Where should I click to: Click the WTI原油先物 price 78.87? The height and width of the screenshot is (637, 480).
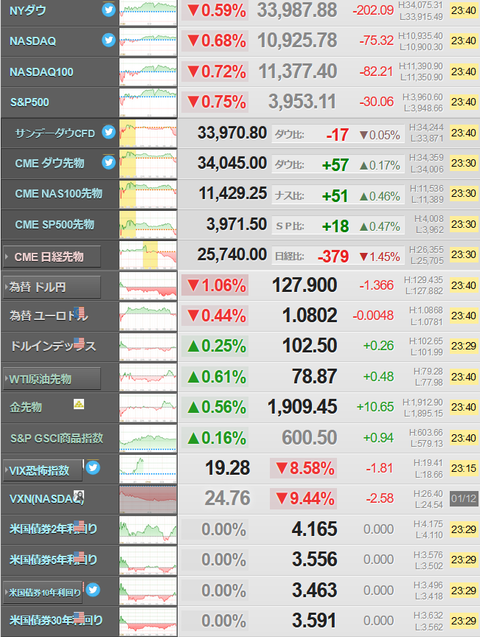(315, 377)
